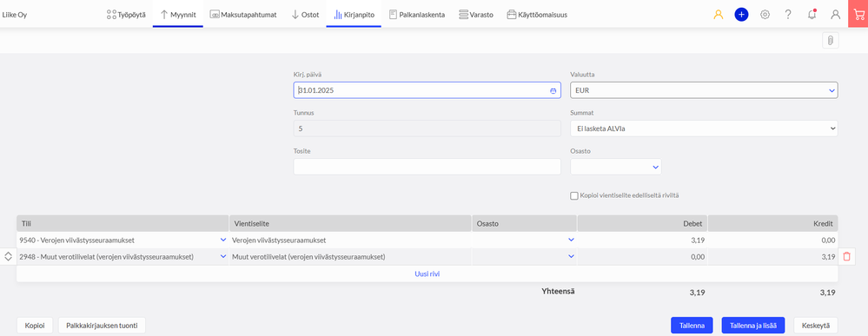The height and width of the screenshot is (336, 868).
Task: Open the Valuutta EUR dropdown
Action: point(704,90)
